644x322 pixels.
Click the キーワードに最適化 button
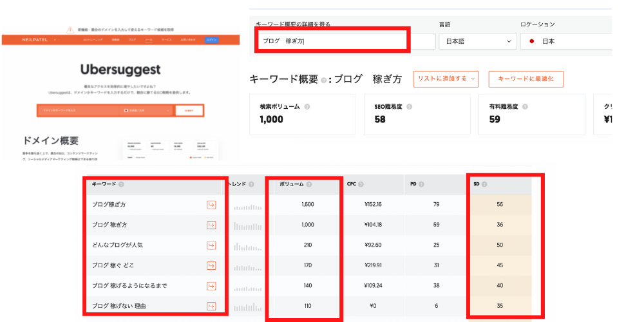coord(526,79)
